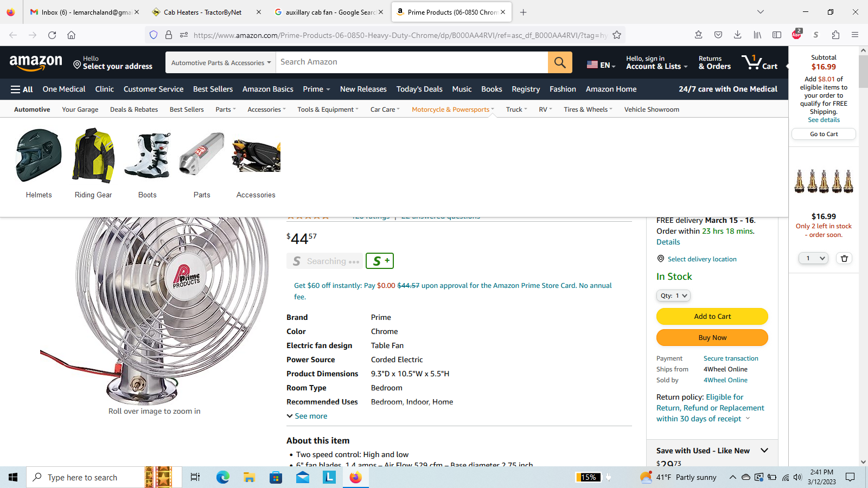868x488 pixels.
Task: Bookmark this page with star icon
Action: pos(617,35)
